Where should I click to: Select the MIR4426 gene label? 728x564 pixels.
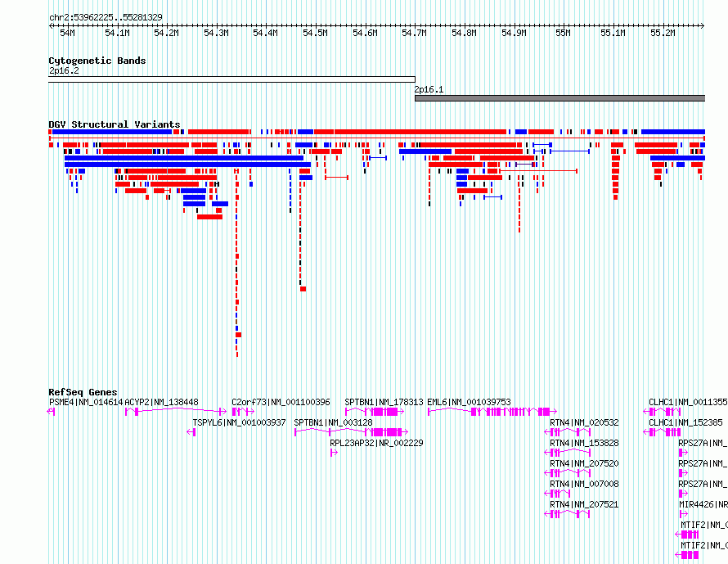(x=703, y=504)
